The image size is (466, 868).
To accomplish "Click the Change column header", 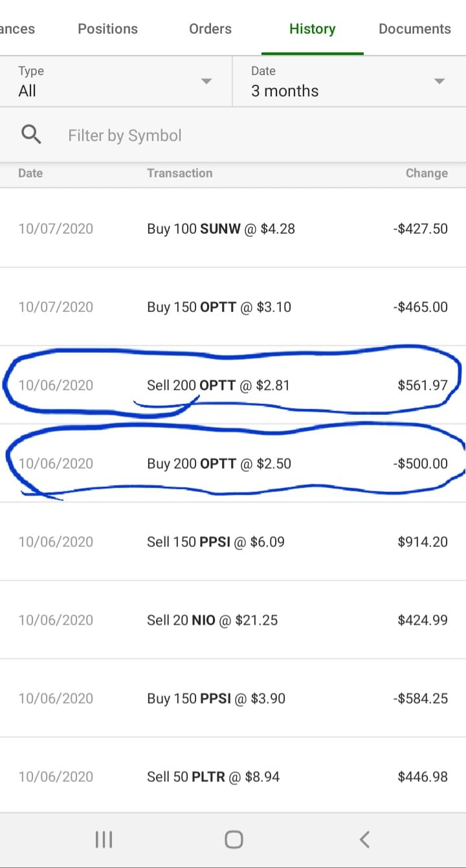I will (427, 173).
